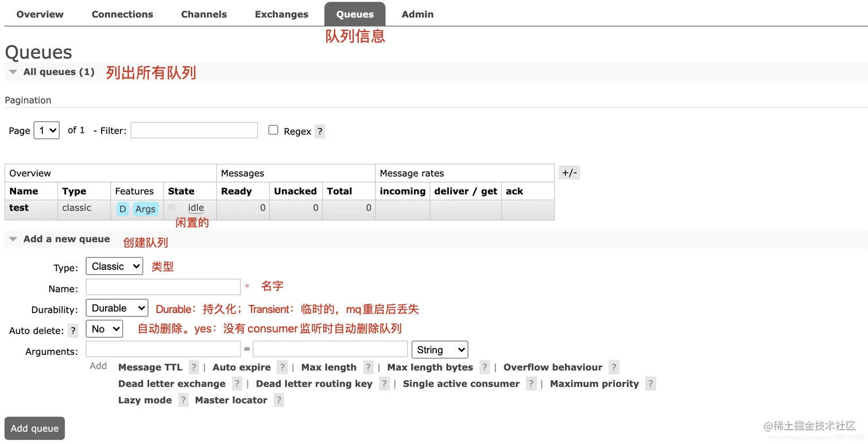
Task: Show Overflow behaviour help
Action: pos(614,368)
